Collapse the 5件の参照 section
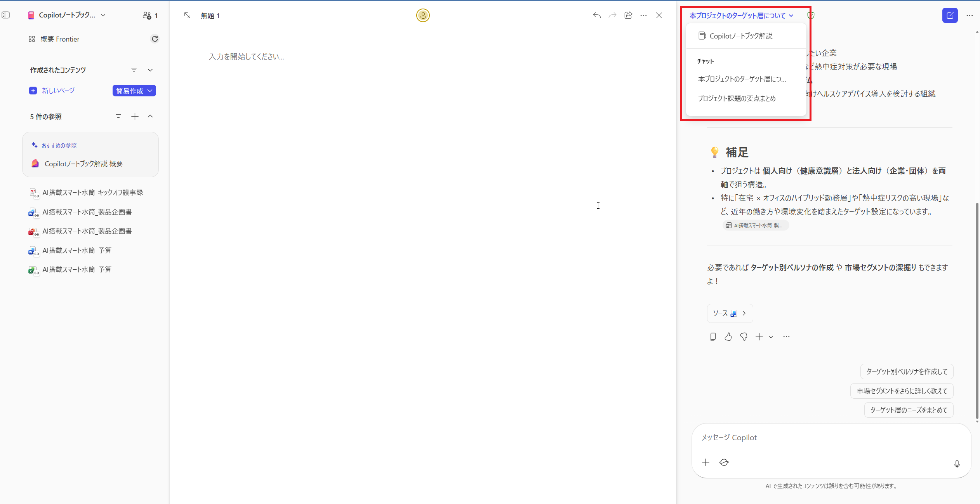 (150, 116)
